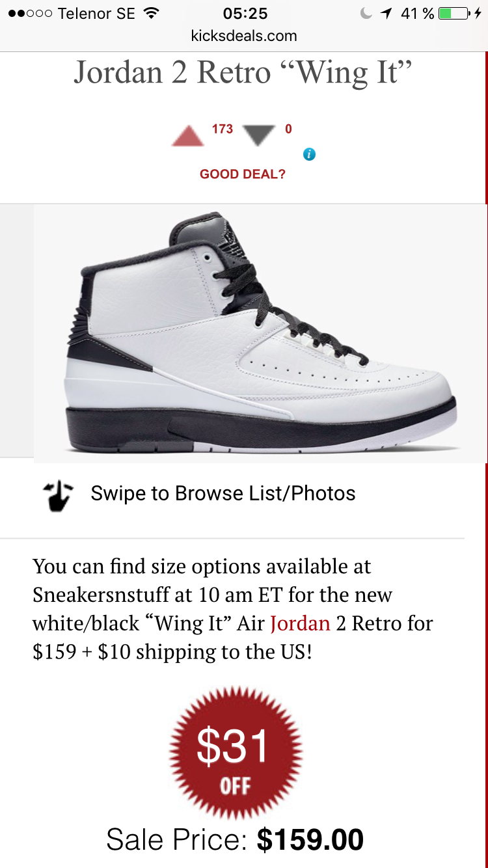The width and height of the screenshot is (488, 868).
Task: Select the Jordan 2 Retro shoe photo
Action: click(260, 333)
